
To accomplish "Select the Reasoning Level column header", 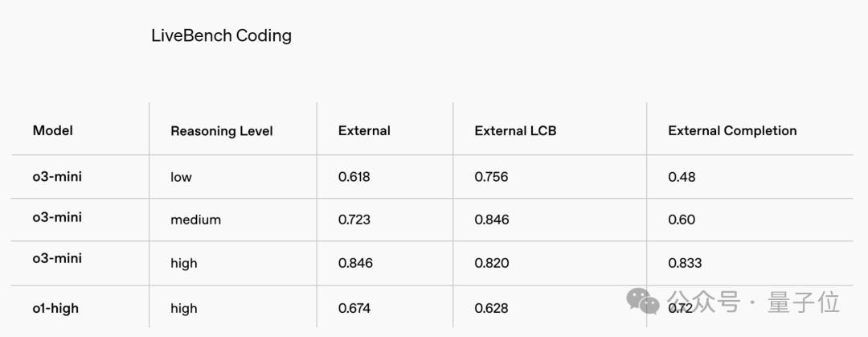I will pos(221,131).
